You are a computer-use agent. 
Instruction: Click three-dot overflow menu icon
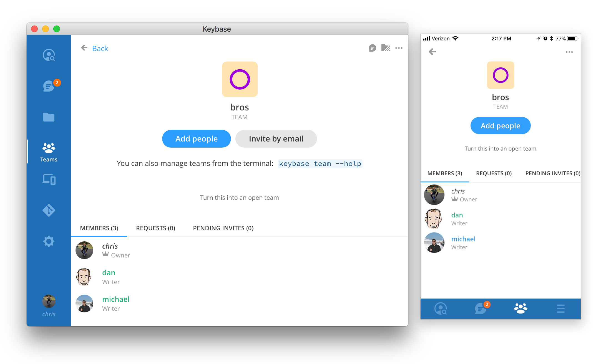[x=398, y=48]
